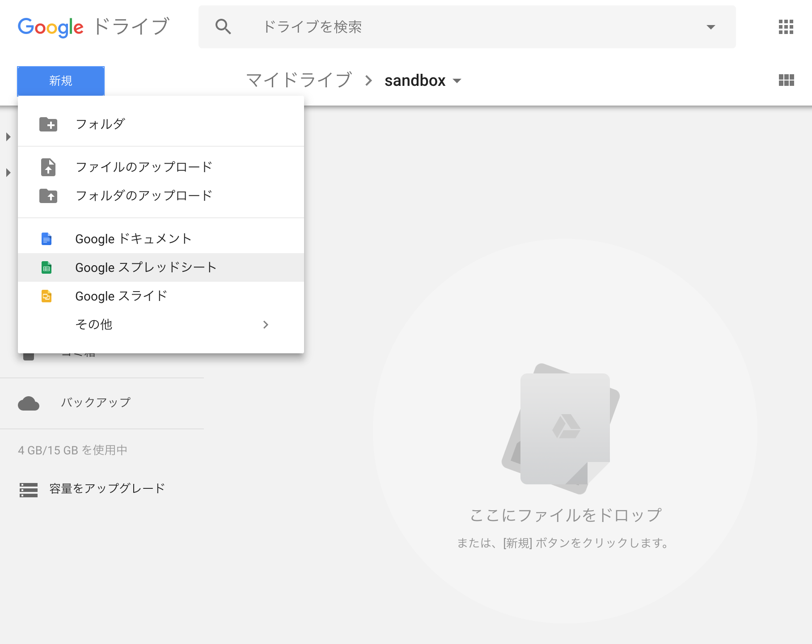Click the Google Drive logo

93,27
